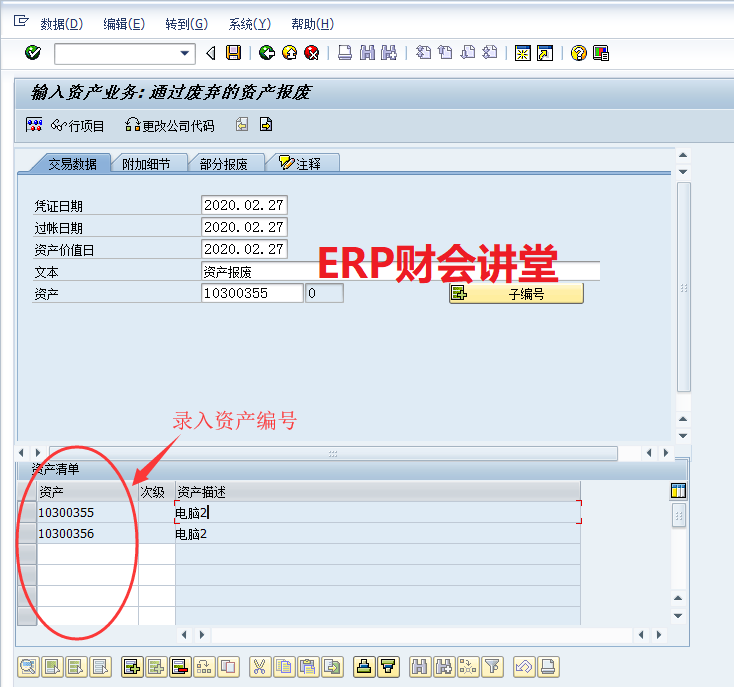Viewport: 734px width, 687px height.
Task: Click the green checkmark Enter icon
Action: coord(33,53)
